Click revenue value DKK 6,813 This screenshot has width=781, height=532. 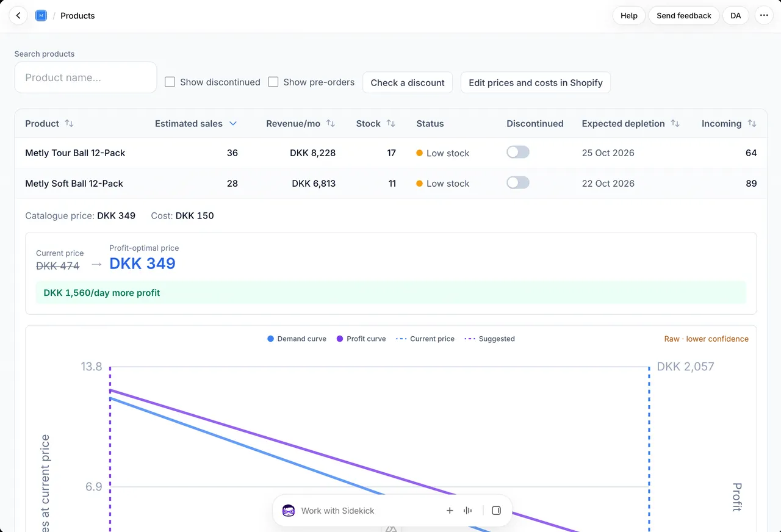314,184
